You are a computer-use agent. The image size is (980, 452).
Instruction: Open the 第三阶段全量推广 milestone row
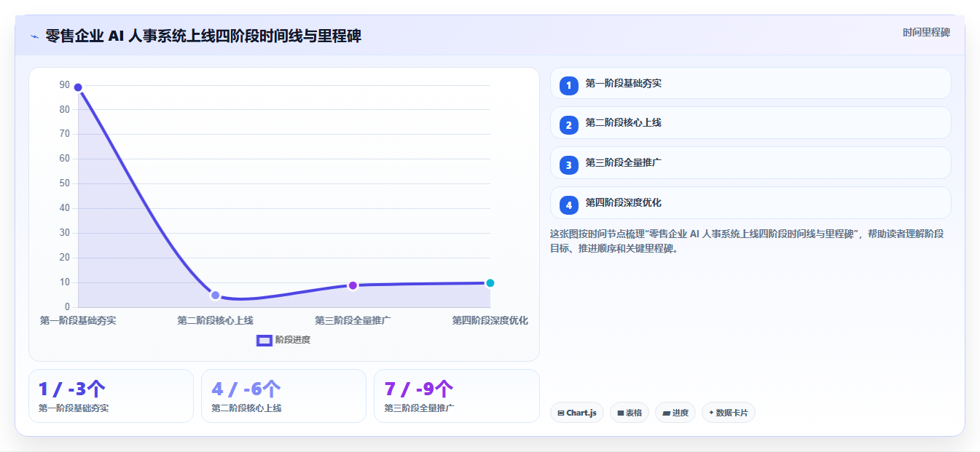click(750, 163)
